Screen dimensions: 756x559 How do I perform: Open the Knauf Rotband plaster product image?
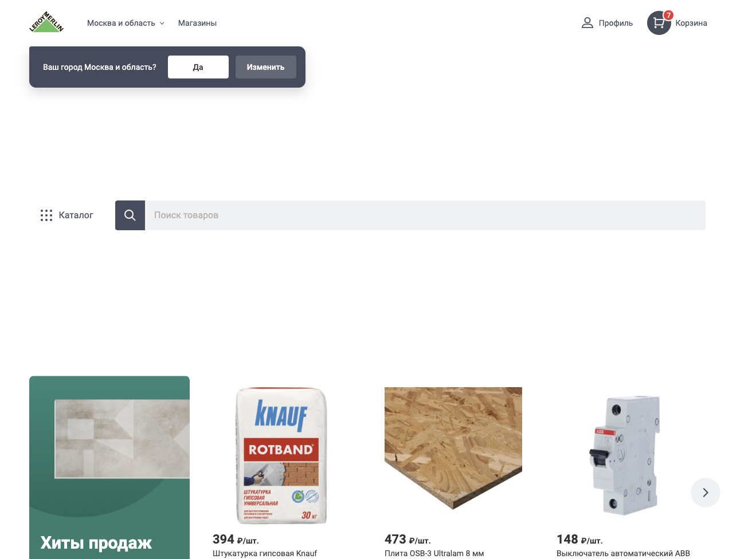click(281, 456)
